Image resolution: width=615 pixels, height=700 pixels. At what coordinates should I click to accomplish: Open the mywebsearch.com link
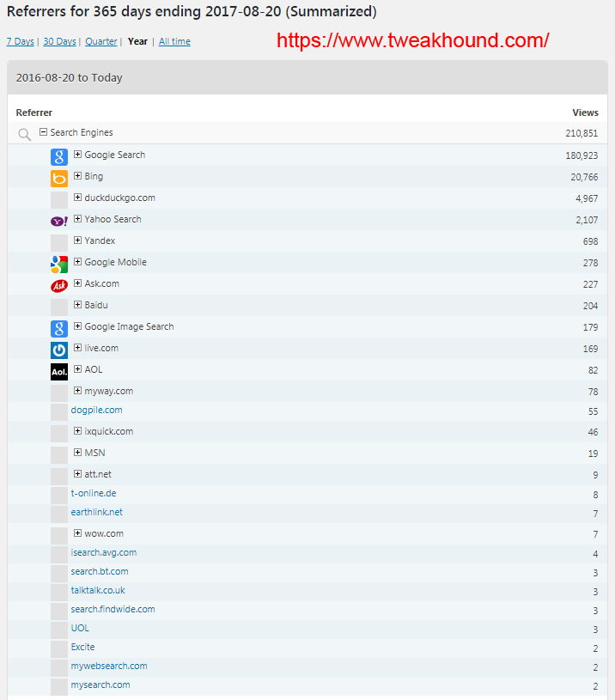(x=109, y=666)
